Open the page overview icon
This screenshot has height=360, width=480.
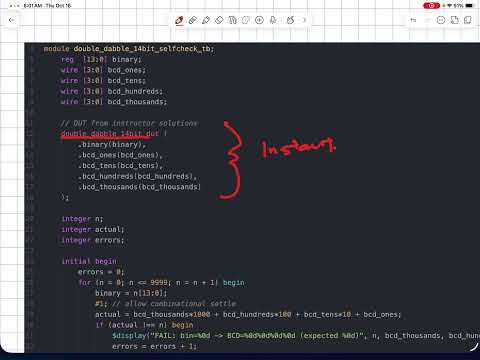tap(468, 20)
